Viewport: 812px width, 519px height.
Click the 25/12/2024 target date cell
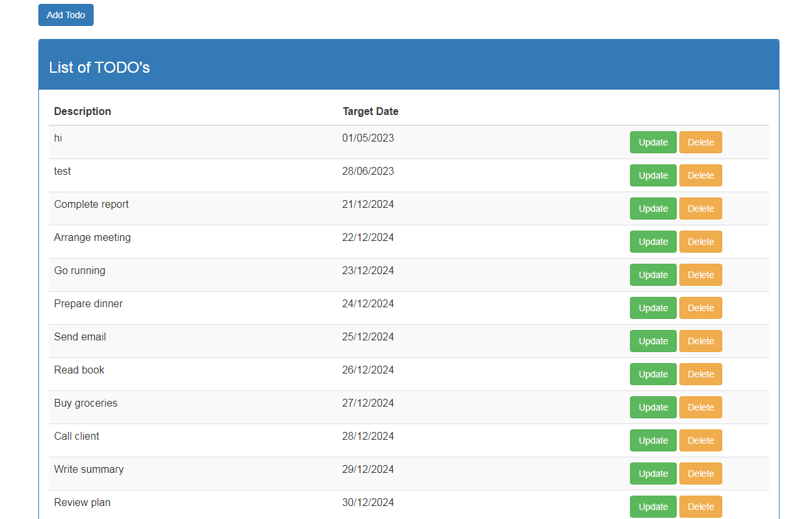tap(368, 336)
